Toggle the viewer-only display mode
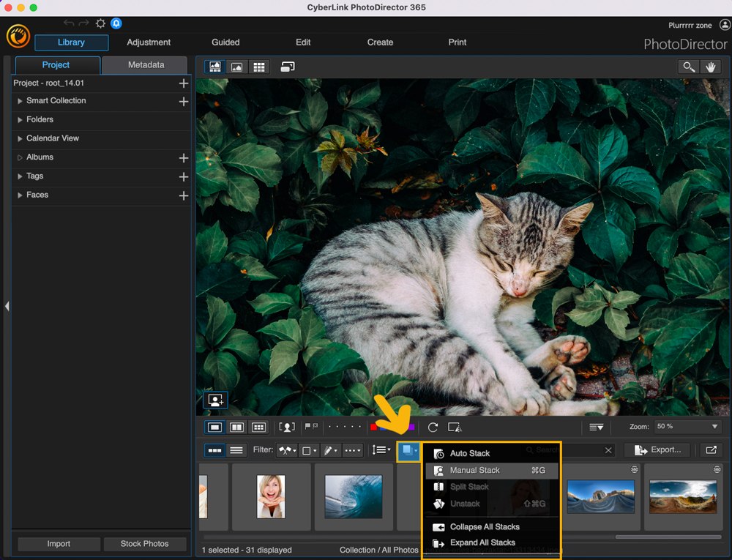 (237, 67)
